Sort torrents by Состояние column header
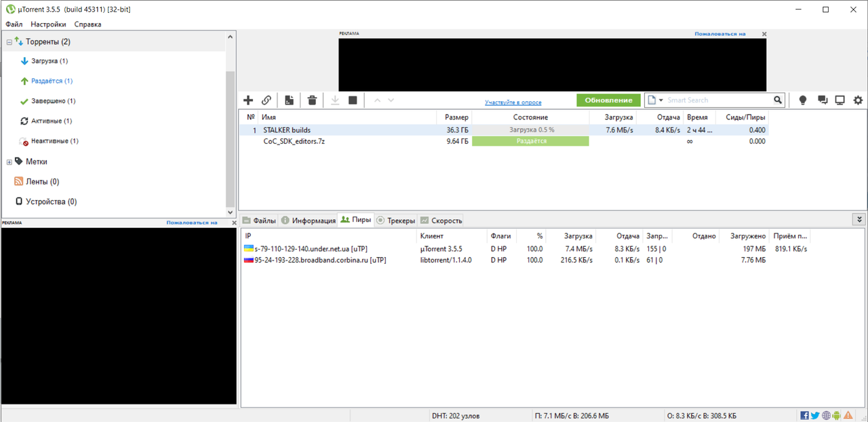Viewport: 868px width, 422px height. tap(530, 117)
